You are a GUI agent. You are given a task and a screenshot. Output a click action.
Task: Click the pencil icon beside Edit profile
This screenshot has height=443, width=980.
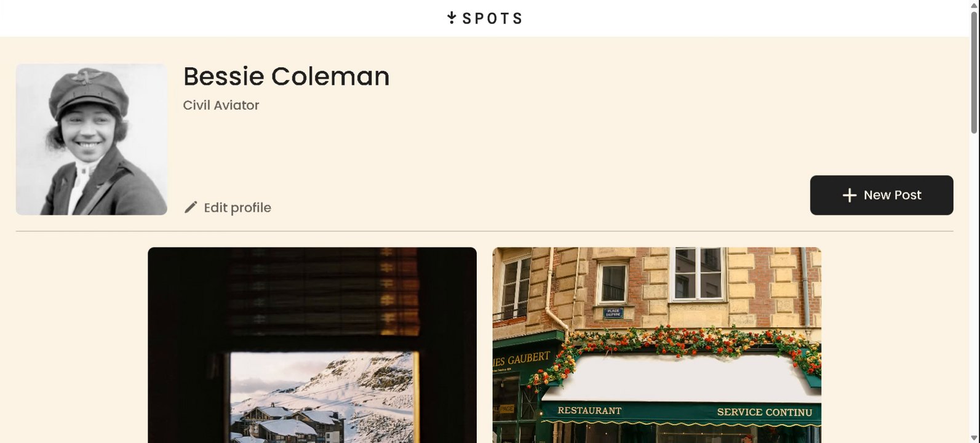(x=191, y=207)
